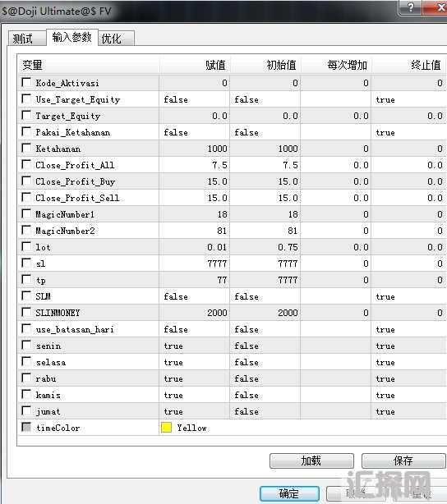
Task: Click Use_Target_Equity's true value in 终止值 column
Action: [x=385, y=99]
